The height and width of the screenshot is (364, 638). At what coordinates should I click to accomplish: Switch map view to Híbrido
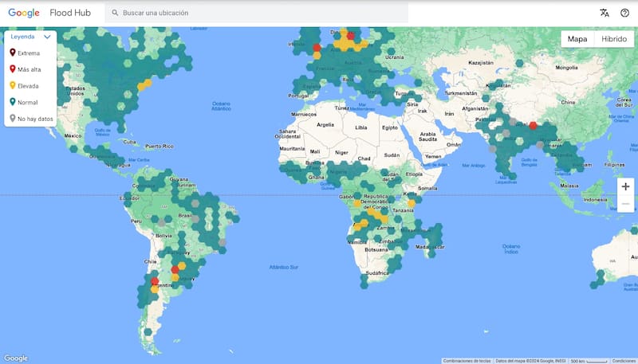coord(613,39)
